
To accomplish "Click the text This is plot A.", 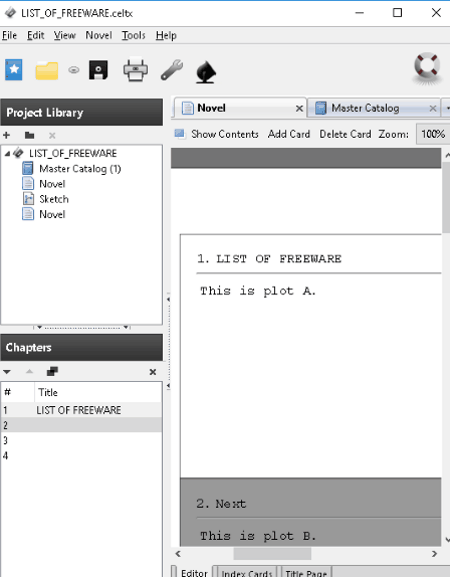I will tap(258, 291).
